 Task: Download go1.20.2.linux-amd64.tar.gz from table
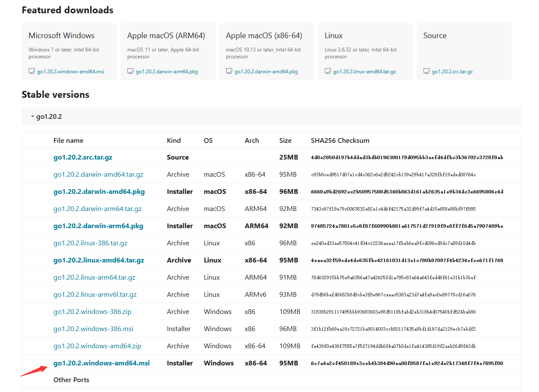point(99,260)
